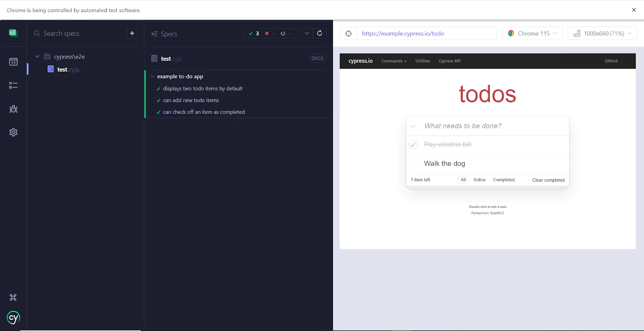Create a new spec with plus button
644x331 pixels.
[132, 33]
